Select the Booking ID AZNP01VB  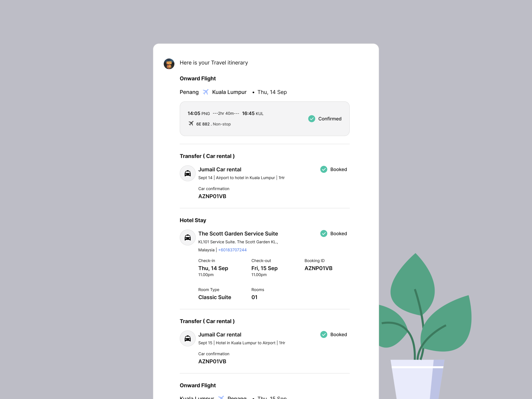tap(318, 268)
